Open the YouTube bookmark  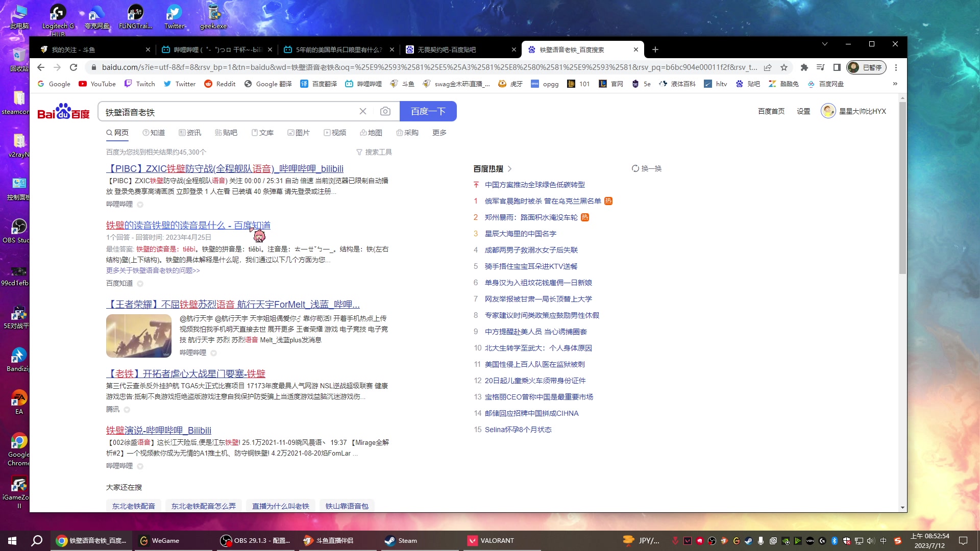(x=97, y=84)
